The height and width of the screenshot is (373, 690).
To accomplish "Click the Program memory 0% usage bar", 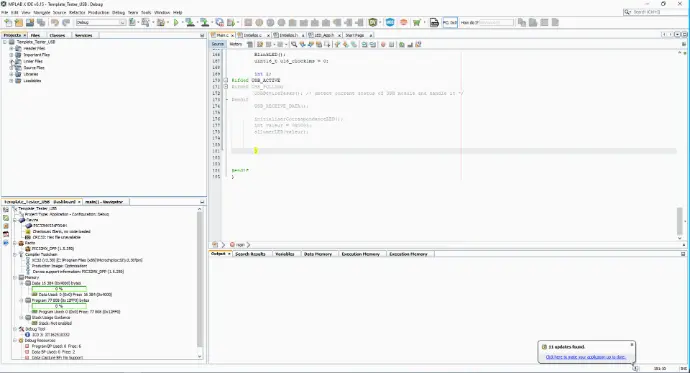I will pyautogui.click(x=59, y=306).
